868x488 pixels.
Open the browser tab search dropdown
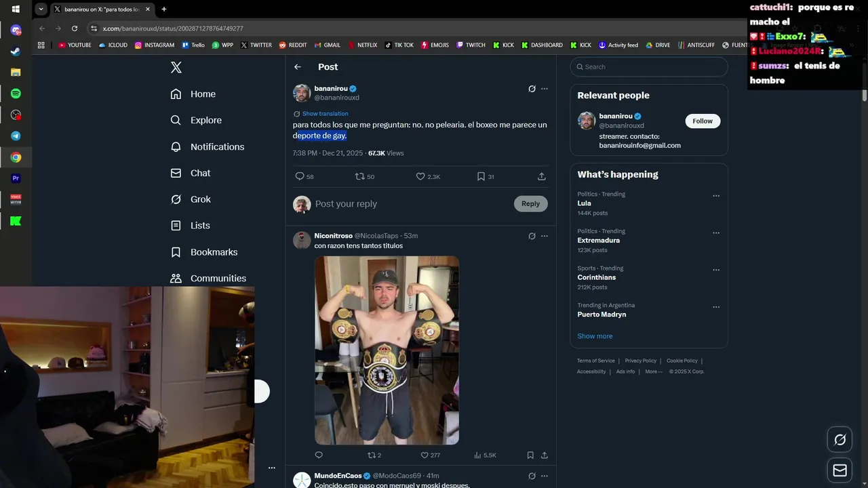tap(41, 9)
